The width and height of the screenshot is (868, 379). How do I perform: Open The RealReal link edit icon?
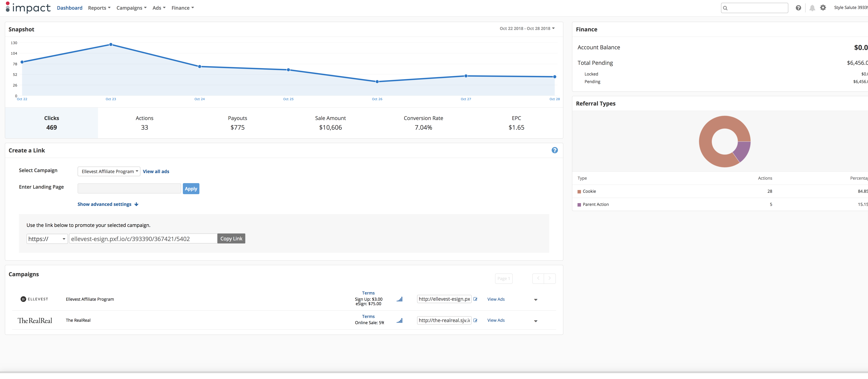[x=475, y=320]
